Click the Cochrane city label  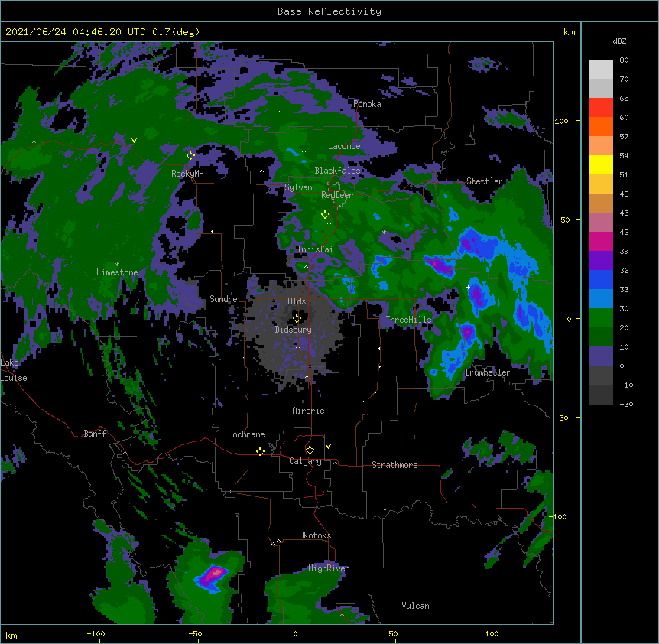coord(246,434)
